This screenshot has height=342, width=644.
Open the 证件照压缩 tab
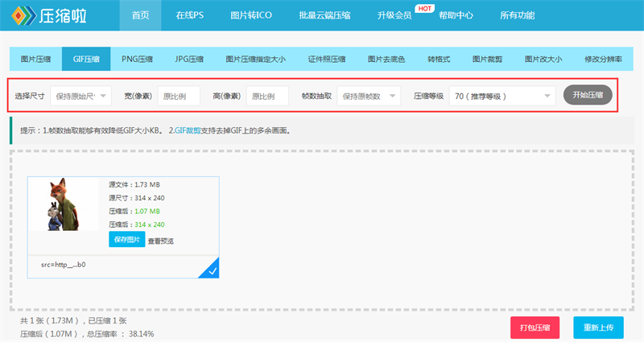click(x=327, y=59)
